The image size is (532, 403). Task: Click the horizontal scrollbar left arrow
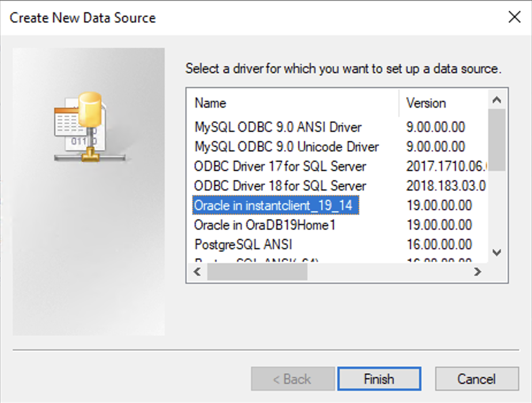[197, 272]
